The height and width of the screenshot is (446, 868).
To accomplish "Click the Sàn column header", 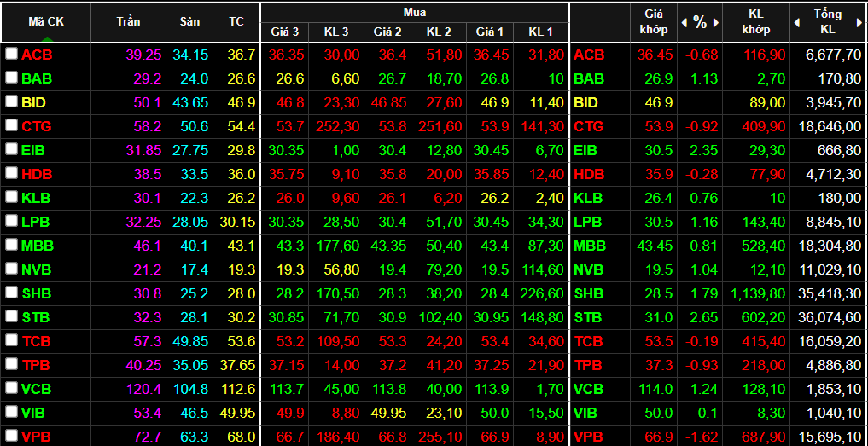I will click(x=189, y=21).
